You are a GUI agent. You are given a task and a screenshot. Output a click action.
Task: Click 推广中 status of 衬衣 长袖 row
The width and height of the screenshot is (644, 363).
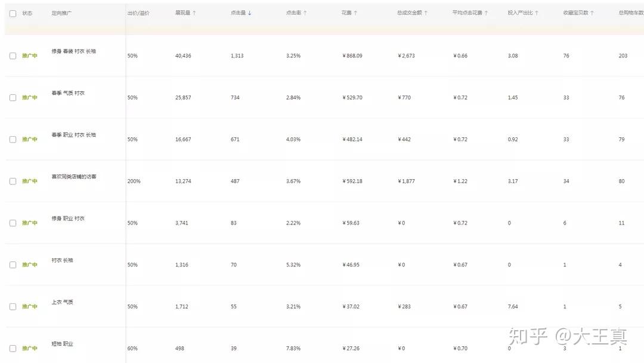[x=30, y=264]
